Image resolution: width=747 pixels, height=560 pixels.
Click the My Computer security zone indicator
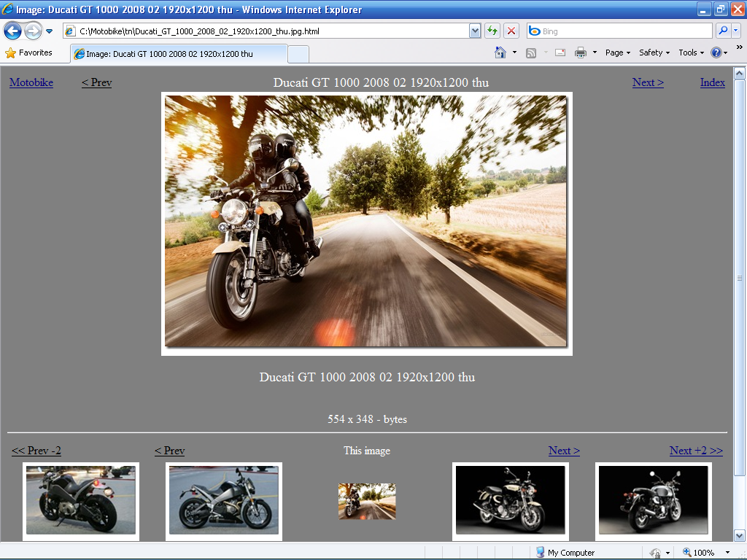tap(565, 553)
